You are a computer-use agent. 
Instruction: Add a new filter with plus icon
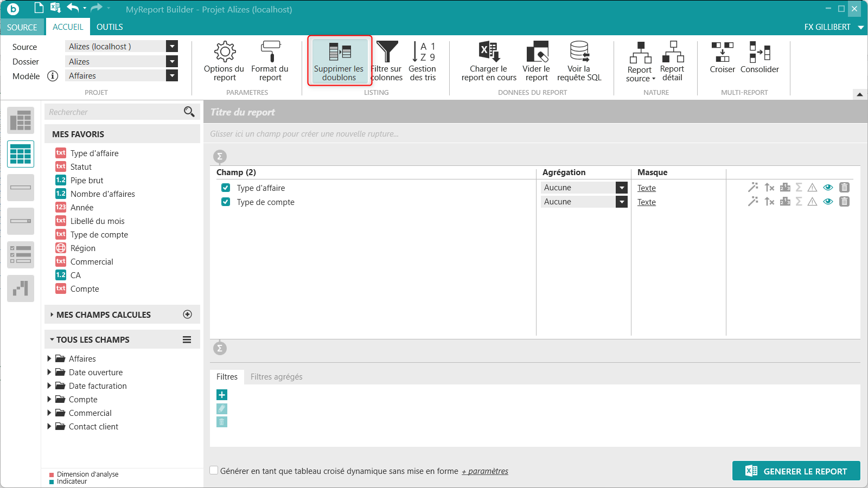tap(222, 395)
